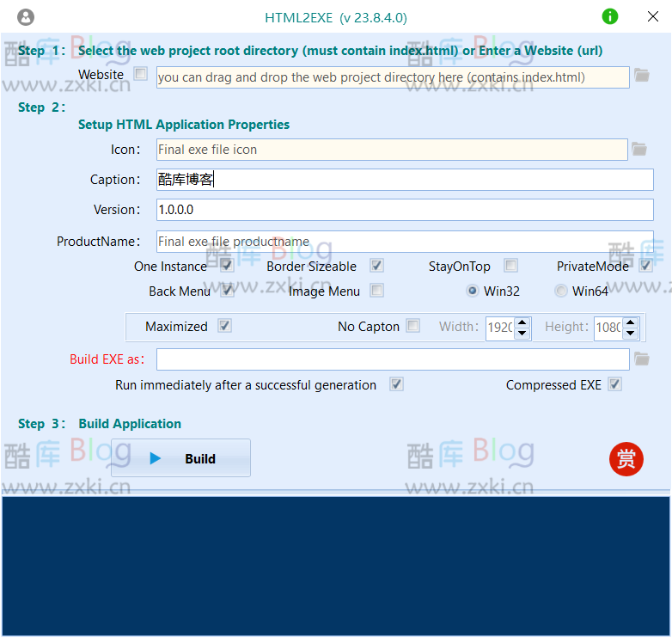Increase Width using the up arrow
672x638 pixels.
pos(522,322)
